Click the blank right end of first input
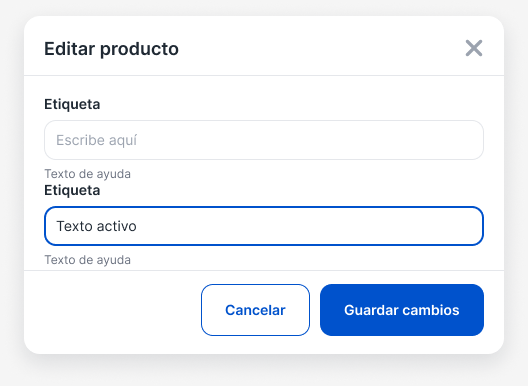Image resolution: width=528 pixels, height=386 pixels. coord(438,140)
